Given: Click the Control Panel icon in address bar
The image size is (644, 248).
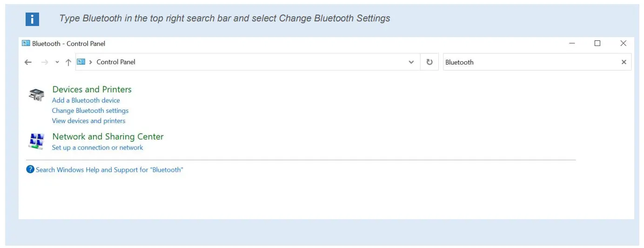Looking at the screenshot, I should (x=81, y=62).
